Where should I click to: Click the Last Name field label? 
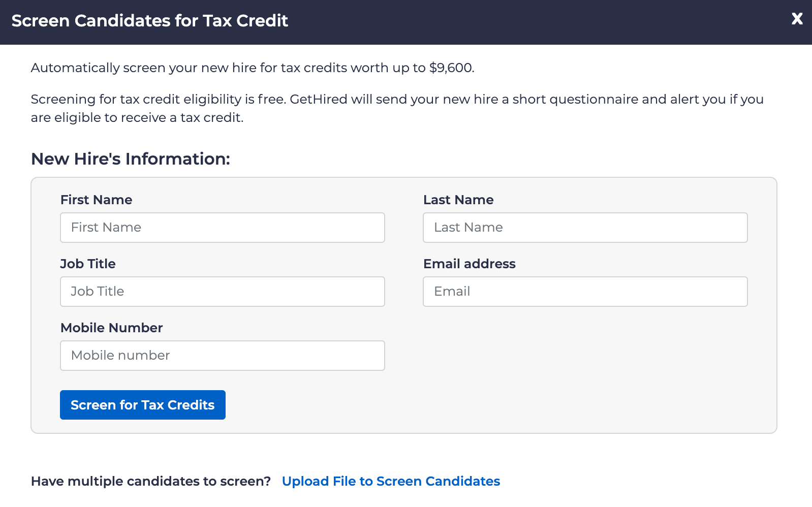coord(458,200)
